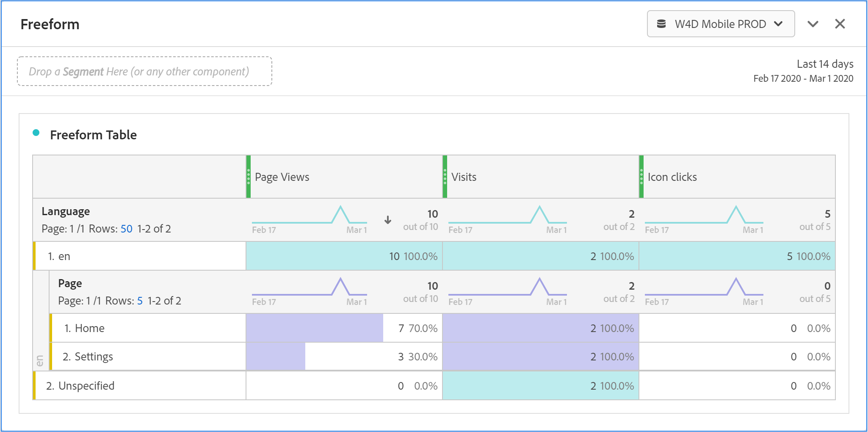
Task: Click the green handle on Page Views column
Action: [249, 177]
